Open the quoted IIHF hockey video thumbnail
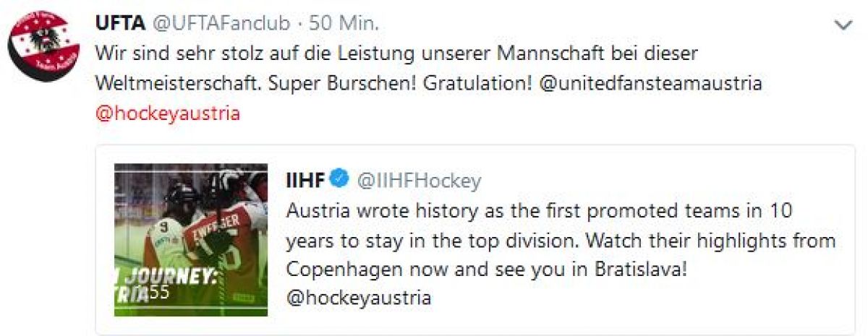 191,240
